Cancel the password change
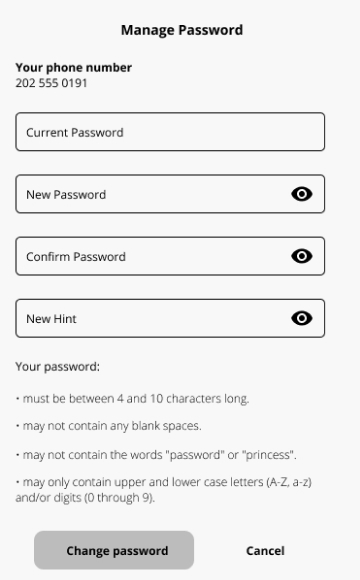This screenshot has width=360, height=580. (x=265, y=551)
